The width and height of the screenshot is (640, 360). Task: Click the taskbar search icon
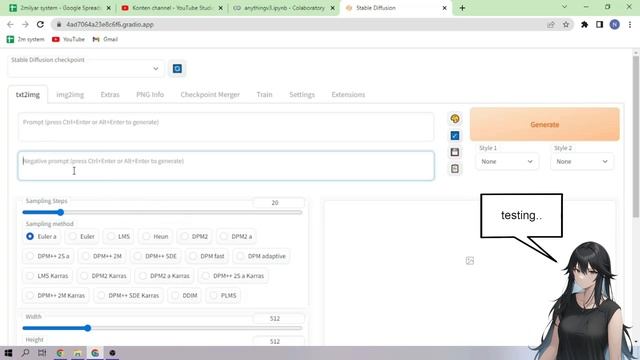[x=25, y=353]
